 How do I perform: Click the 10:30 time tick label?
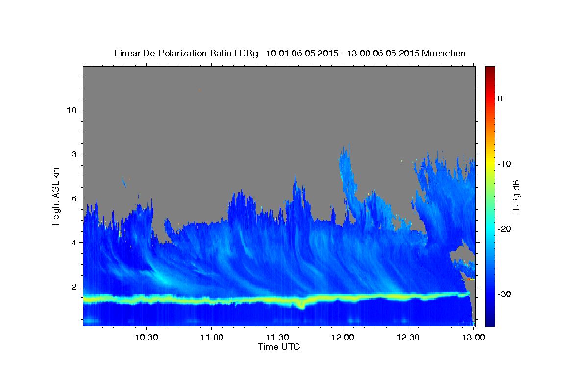coord(146,338)
